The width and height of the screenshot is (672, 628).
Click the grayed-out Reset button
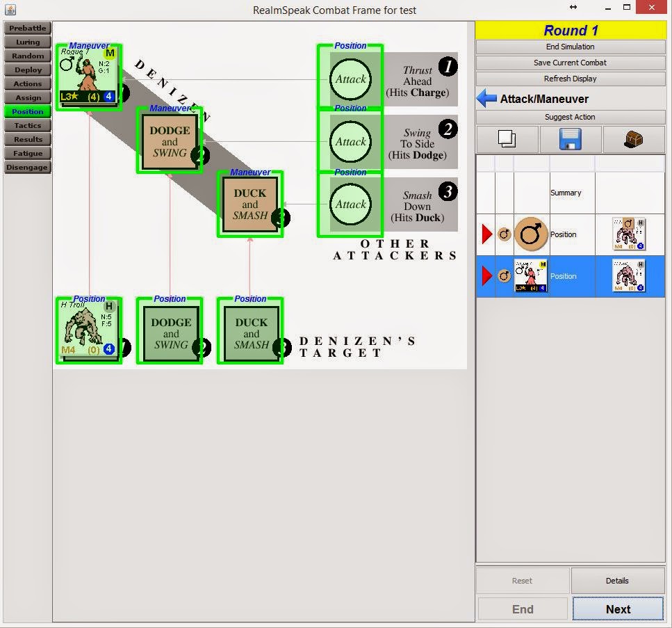(x=523, y=581)
